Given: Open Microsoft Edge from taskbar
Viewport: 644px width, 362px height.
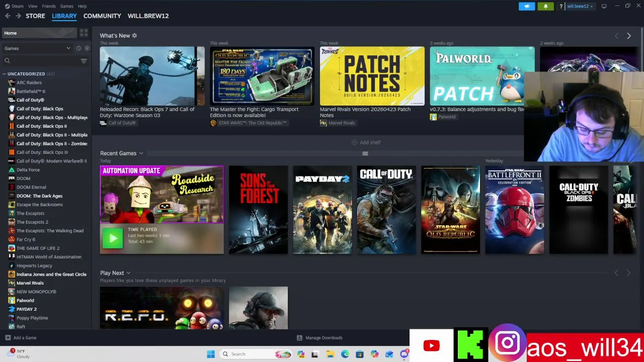Looking at the screenshot, I should coord(345,354).
